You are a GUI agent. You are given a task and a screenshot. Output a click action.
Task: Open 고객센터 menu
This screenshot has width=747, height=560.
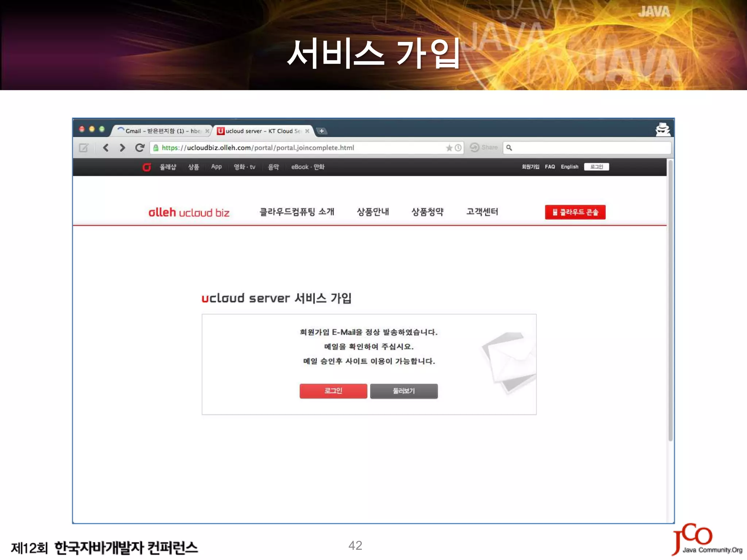[482, 212]
